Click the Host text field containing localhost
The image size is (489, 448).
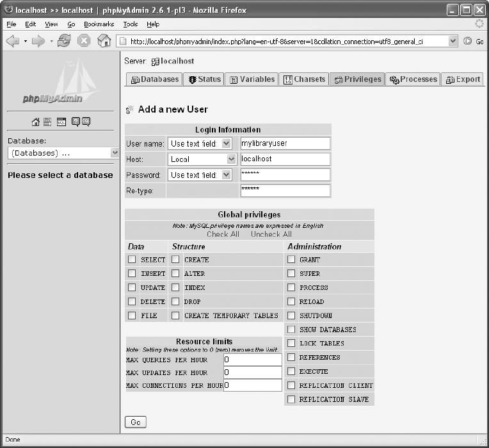coord(285,159)
